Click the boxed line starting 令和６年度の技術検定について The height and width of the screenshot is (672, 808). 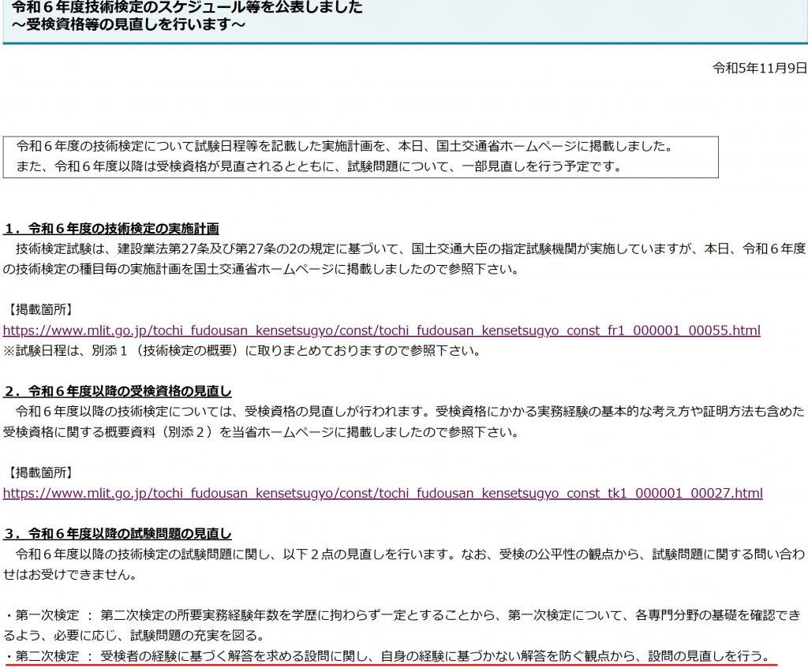pyautogui.click(x=345, y=146)
